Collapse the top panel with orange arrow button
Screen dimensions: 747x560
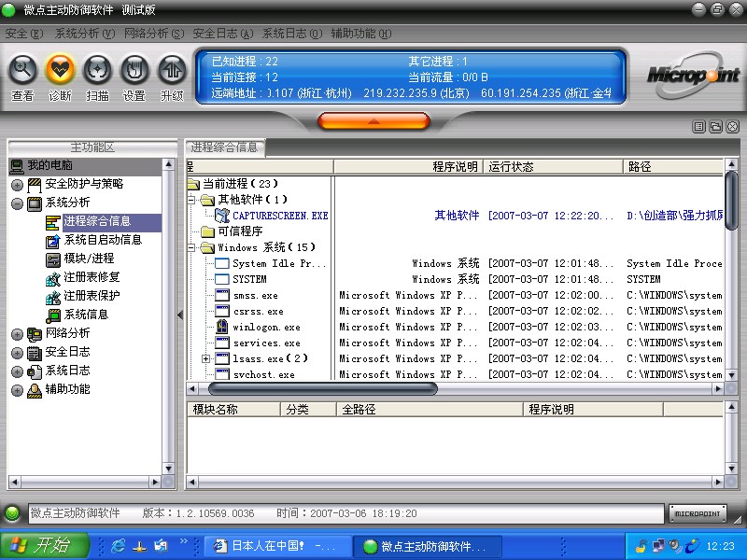373,121
